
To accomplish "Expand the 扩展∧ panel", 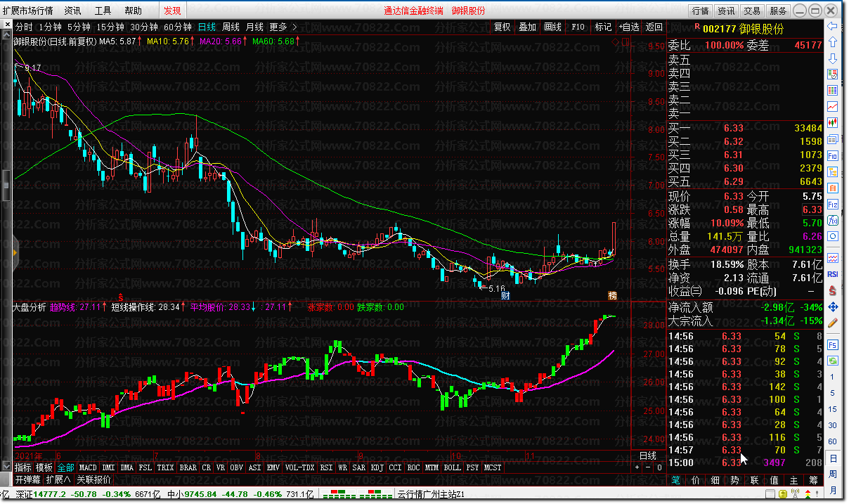I will tap(58, 480).
